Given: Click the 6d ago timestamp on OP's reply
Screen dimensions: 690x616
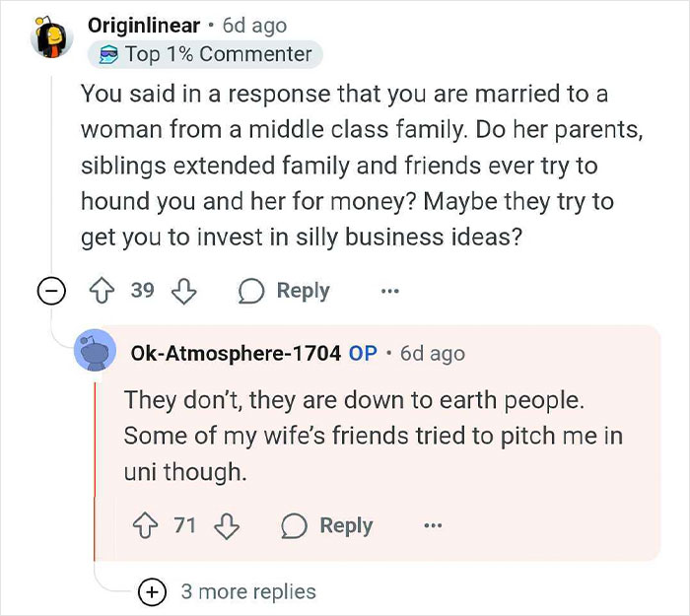Looking at the screenshot, I should [432, 352].
